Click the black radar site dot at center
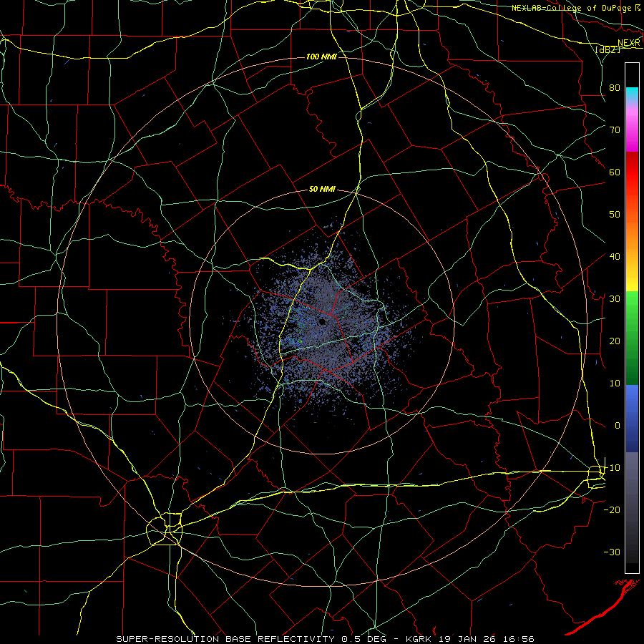 [323, 321]
